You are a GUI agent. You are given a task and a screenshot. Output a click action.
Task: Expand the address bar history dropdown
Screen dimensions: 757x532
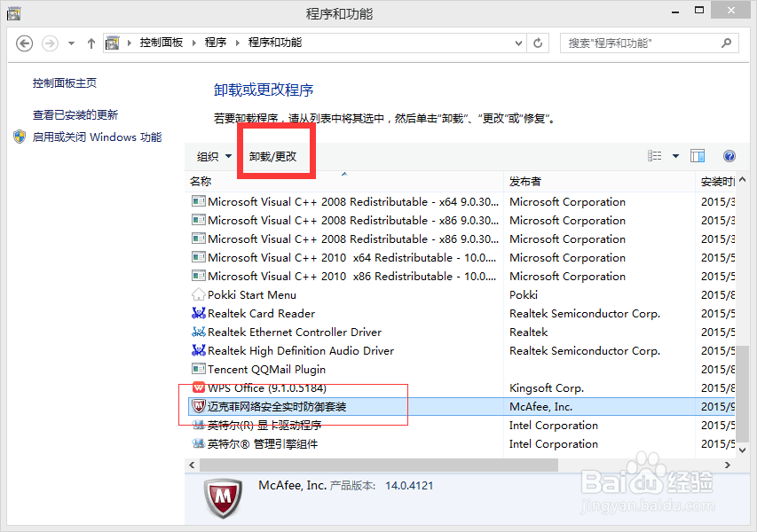(x=518, y=43)
